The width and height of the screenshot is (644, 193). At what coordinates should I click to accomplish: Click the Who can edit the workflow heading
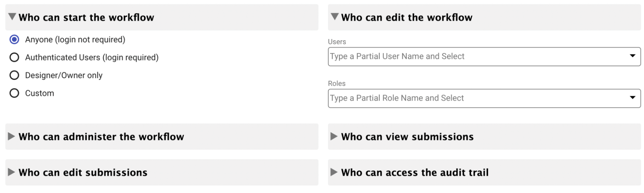pos(407,17)
